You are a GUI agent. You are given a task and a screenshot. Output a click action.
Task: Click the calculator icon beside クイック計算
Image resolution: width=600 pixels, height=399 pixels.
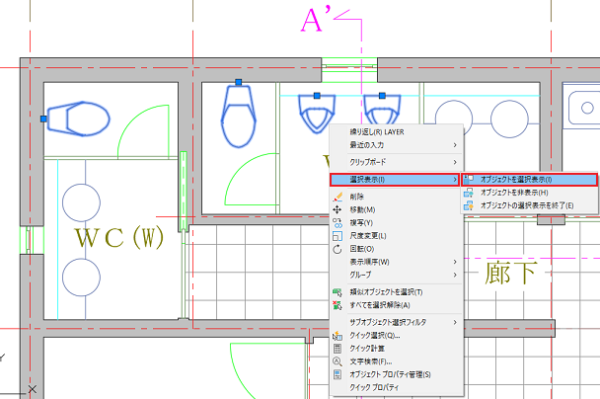tap(337, 349)
